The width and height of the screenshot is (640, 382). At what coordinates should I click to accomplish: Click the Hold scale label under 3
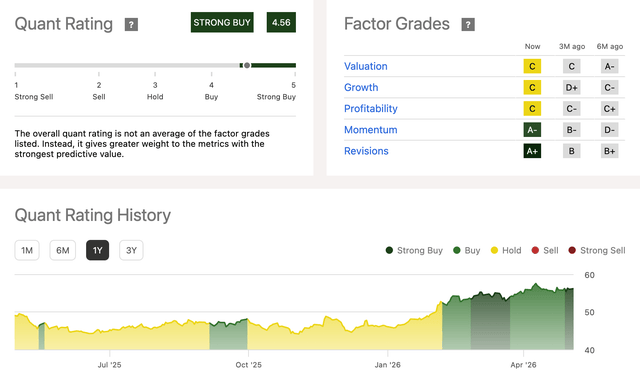click(x=155, y=97)
